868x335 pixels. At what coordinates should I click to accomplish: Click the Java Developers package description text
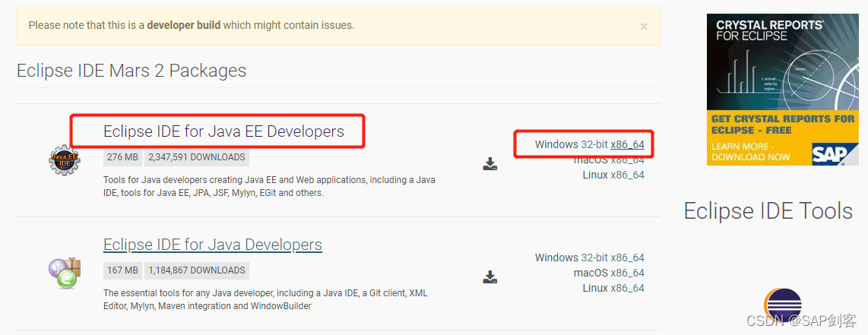point(265,299)
